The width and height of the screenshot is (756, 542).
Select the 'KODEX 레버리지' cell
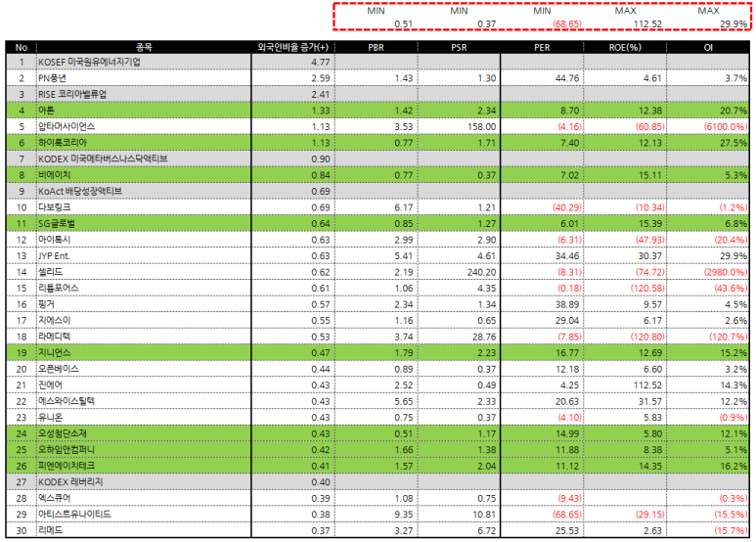click(144, 481)
